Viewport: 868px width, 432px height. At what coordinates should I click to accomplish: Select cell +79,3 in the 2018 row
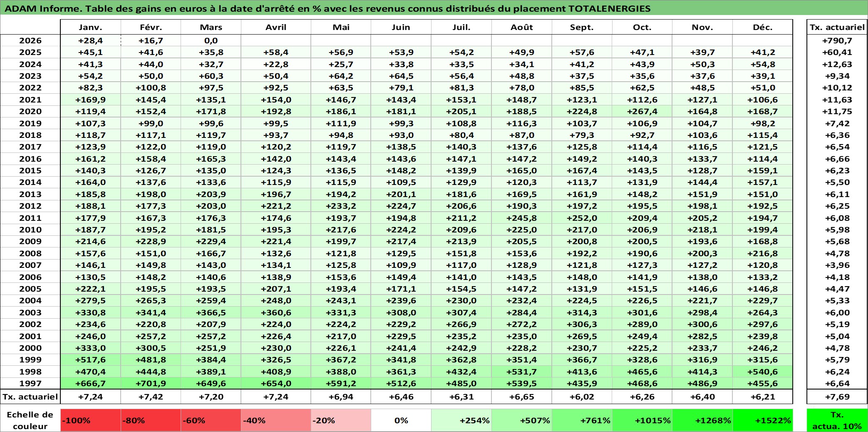click(x=582, y=135)
